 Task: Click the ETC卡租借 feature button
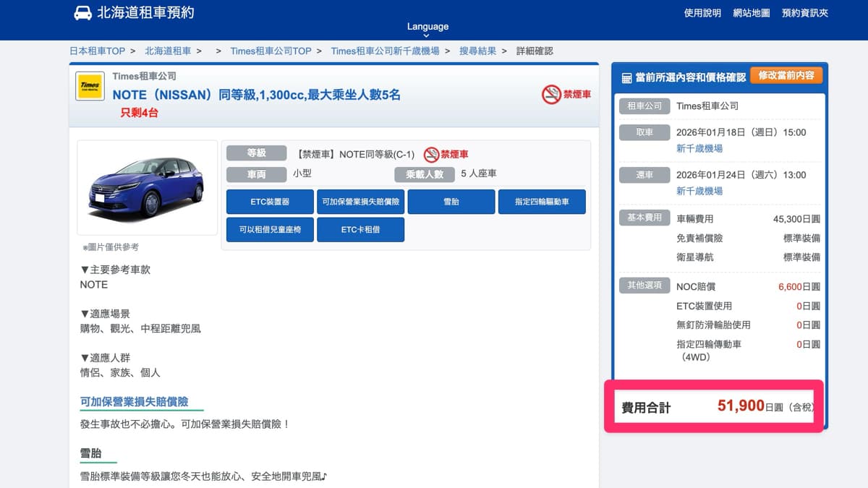tap(360, 229)
